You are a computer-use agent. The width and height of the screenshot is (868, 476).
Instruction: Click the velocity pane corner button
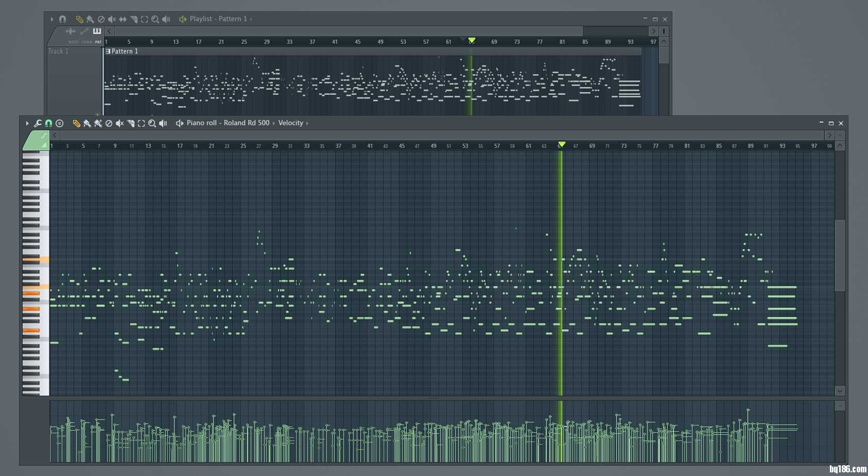[840, 406]
